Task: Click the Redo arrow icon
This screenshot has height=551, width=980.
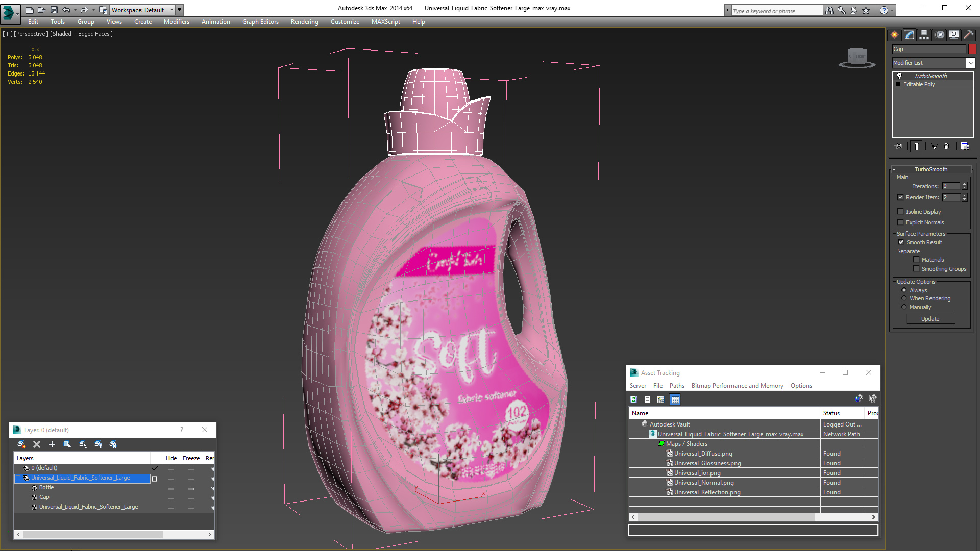Action: tap(84, 10)
